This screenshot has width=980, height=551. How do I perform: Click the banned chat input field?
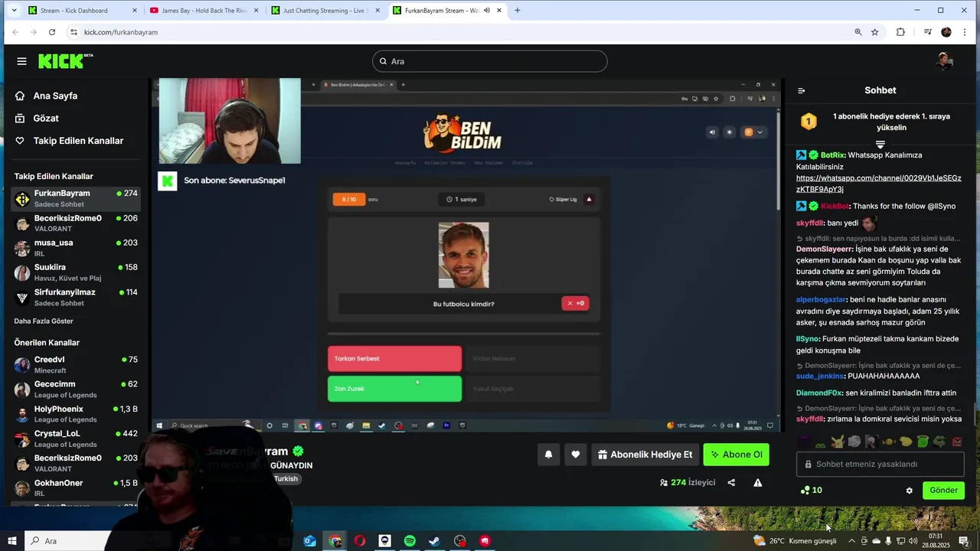(880, 464)
